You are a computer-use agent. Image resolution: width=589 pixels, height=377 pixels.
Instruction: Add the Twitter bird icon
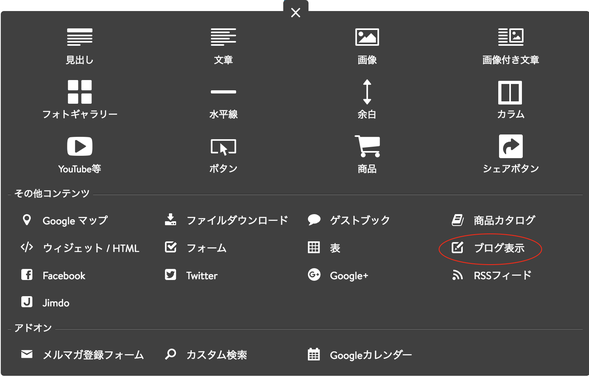coord(171,275)
